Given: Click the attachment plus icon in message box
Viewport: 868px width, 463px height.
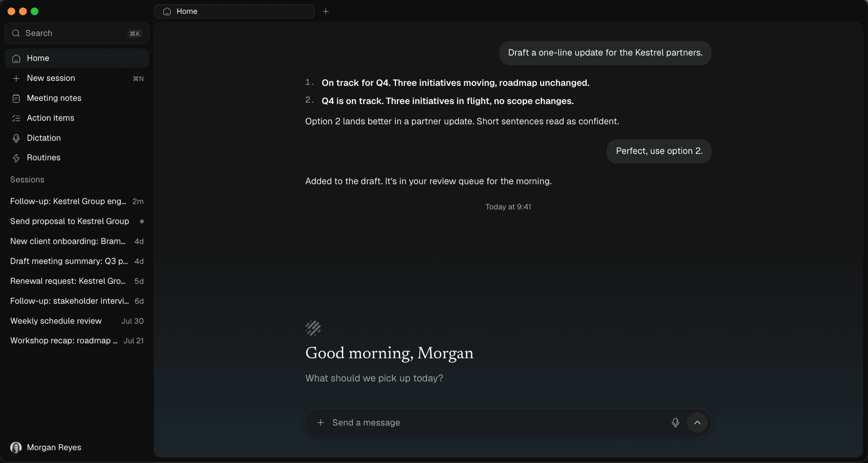Looking at the screenshot, I should coord(320,423).
